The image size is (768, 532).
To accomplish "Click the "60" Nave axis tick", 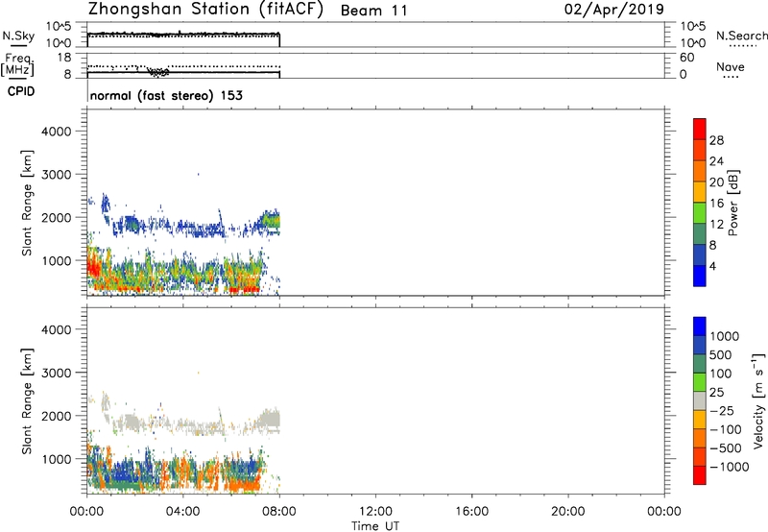I will coord(687,58).
